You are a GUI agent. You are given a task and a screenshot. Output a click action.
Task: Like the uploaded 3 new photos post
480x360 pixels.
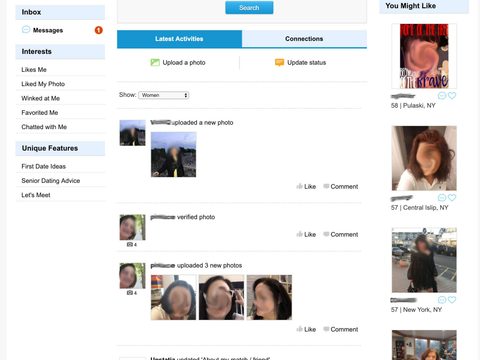tap(310, 329)
